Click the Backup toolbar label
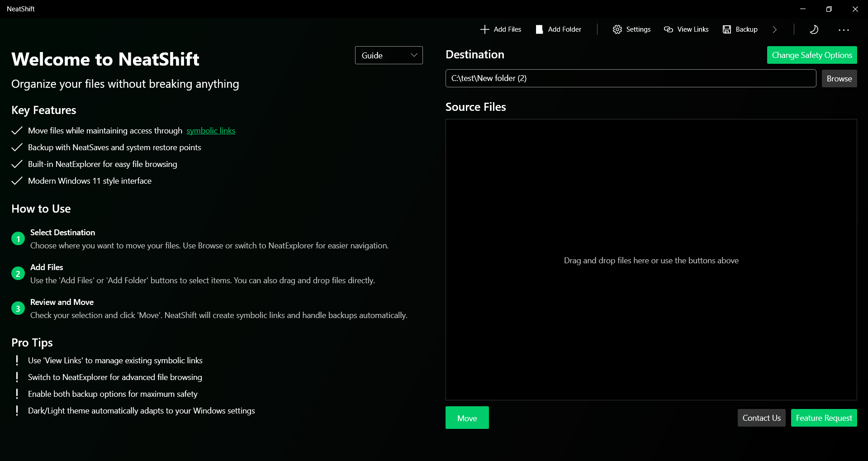This screenshot has width=868, height=461. [x=746, y=29]
